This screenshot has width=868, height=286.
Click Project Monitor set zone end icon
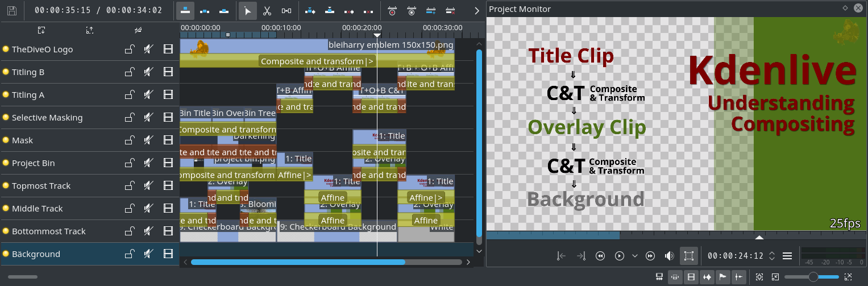(x=581, y=256)
